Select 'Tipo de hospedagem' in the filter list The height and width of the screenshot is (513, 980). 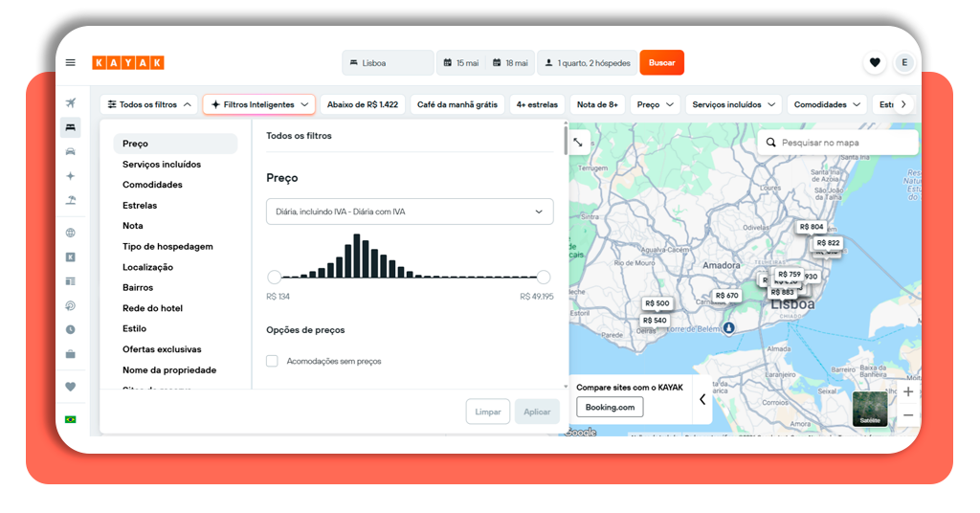click(x=167, y=246)
